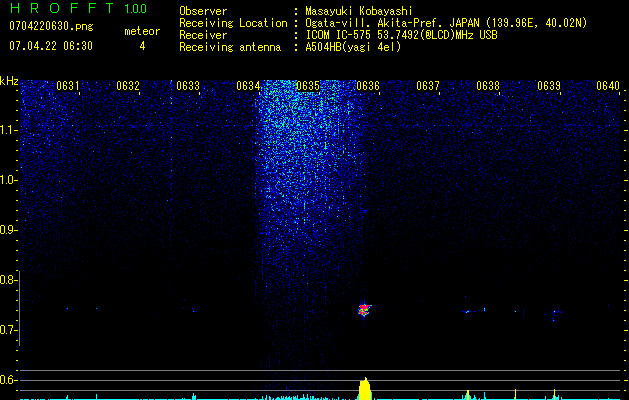Click the yellow power peak below 0636
The height and width of the screenshot is (400, 629).
pos(364,388)
